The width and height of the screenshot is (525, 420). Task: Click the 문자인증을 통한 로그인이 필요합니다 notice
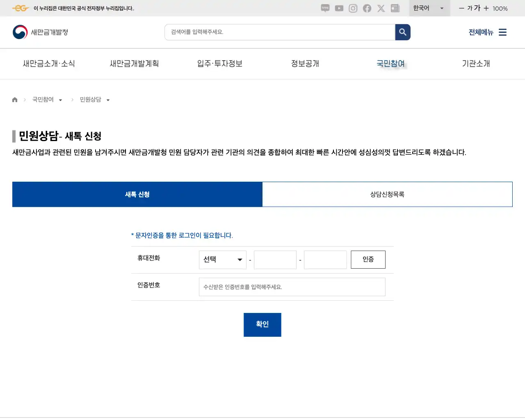click(x=182, y=235)
